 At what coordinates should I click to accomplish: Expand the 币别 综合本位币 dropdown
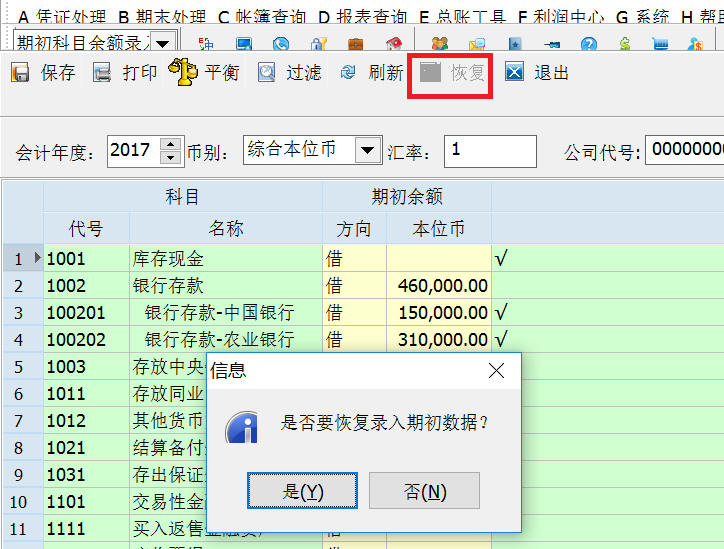coord(368,150)
